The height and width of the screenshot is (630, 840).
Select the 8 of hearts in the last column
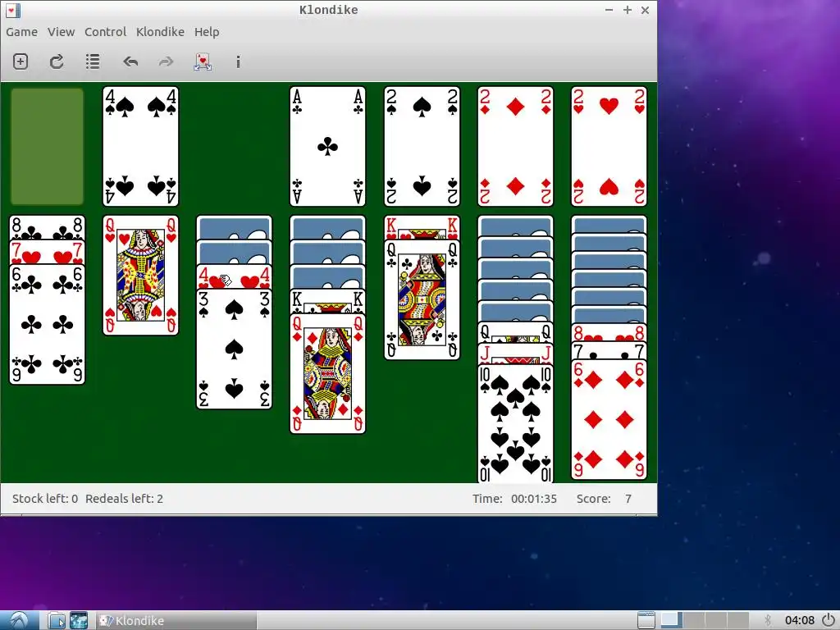609,333
